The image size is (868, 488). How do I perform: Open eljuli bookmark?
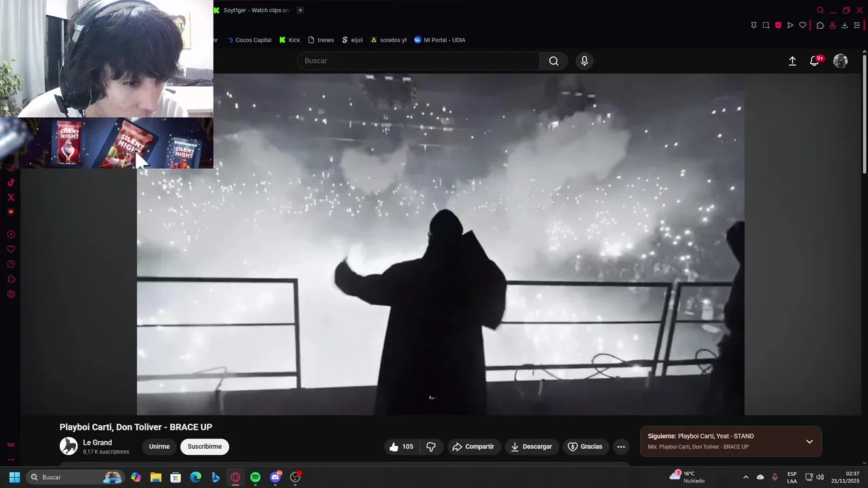353,40
